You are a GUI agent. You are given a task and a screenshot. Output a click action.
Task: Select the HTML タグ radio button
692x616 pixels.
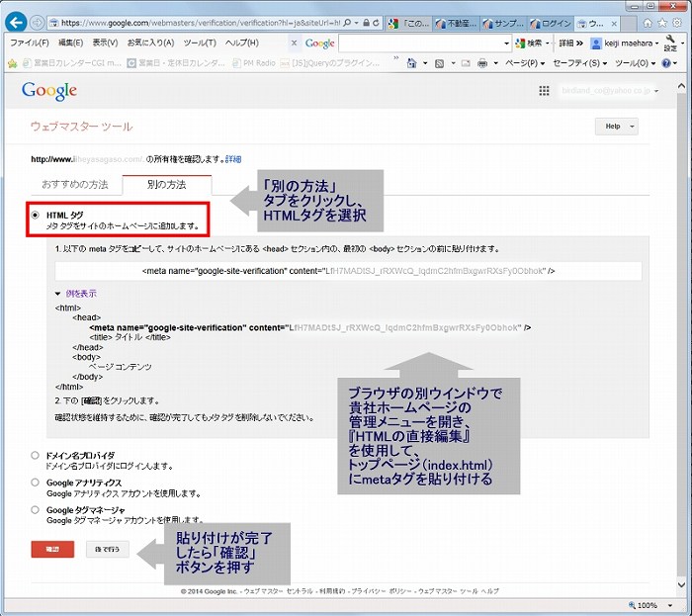[x=35, y=215]
